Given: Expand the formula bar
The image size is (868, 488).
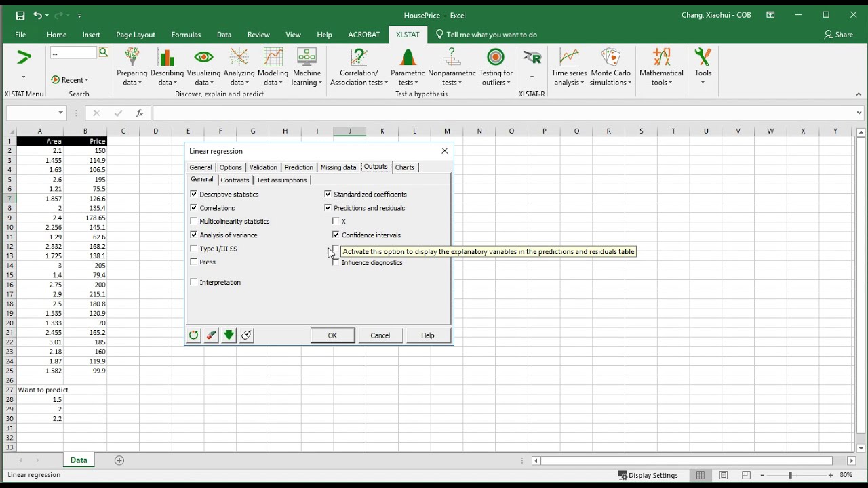Looking at the screenshot, I should tap(859, 113).
